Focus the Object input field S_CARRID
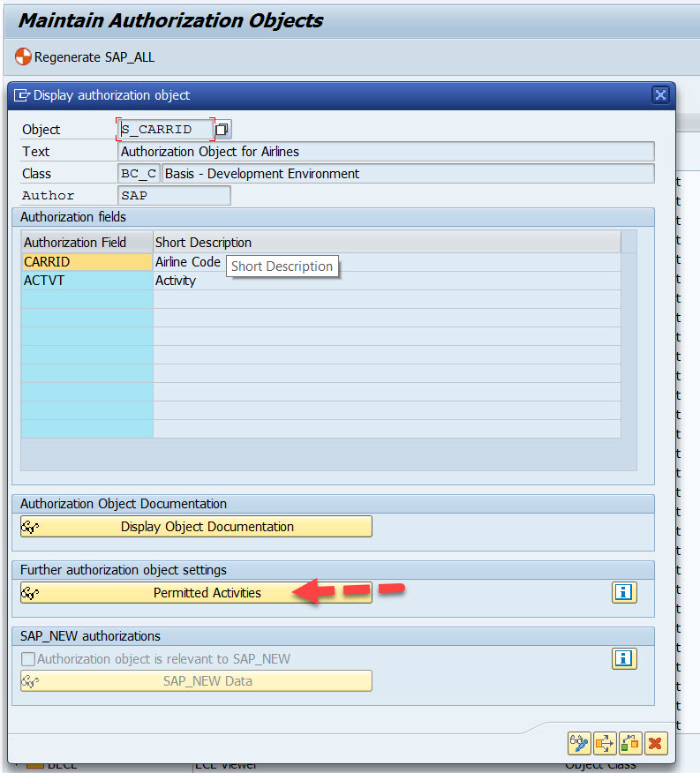The height and width of the screenshot is (773, 700). (x=165, y=130)
